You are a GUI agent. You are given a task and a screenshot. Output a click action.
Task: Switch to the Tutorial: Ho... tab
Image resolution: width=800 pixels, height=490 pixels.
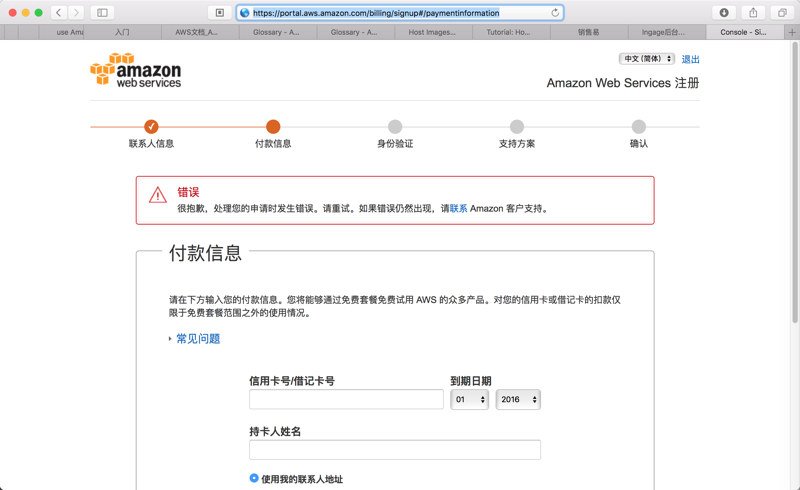(511, 32)
